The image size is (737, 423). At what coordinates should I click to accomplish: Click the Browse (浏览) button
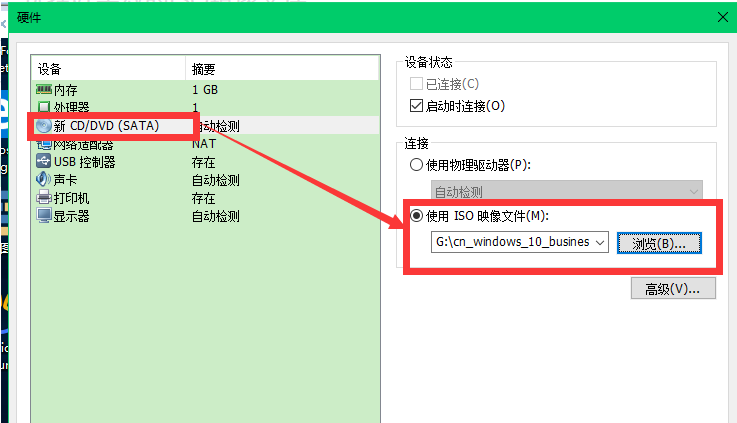(x=659, y=243)
